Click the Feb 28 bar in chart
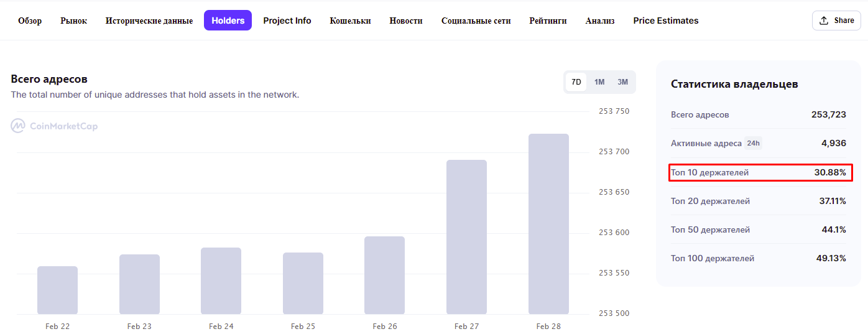 click(x=548, y=224)
